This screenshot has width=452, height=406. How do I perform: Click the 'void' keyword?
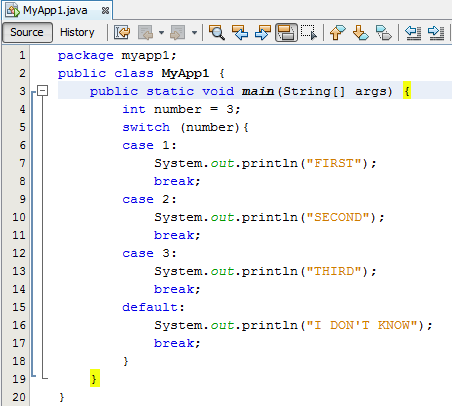(x=218, y=91)
